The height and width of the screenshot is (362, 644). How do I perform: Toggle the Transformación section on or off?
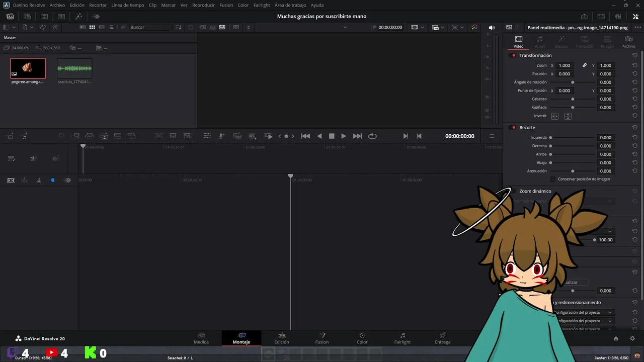(x=513, y=55)
